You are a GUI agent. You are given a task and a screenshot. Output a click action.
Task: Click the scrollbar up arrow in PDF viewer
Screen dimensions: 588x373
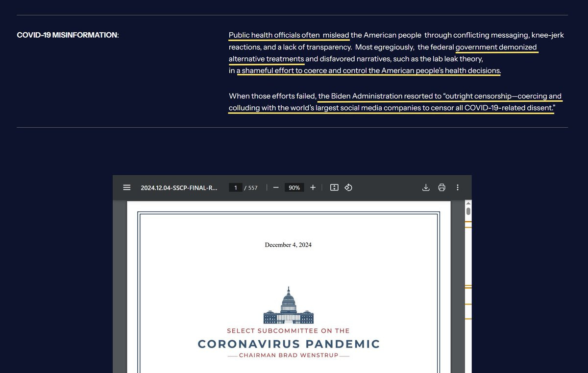(468, 203)
